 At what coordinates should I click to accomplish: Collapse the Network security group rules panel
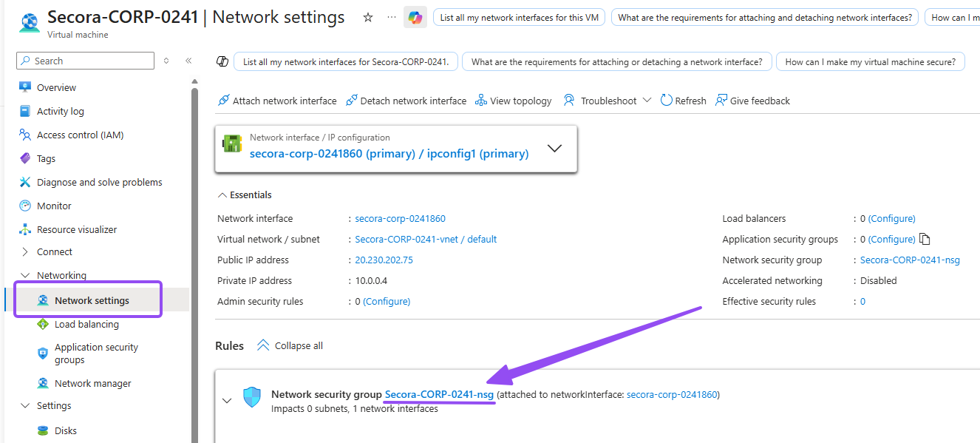coord(227,400)
